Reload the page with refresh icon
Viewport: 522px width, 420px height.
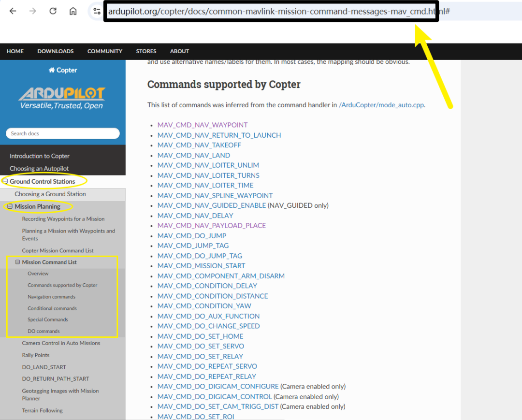point(53,11)
